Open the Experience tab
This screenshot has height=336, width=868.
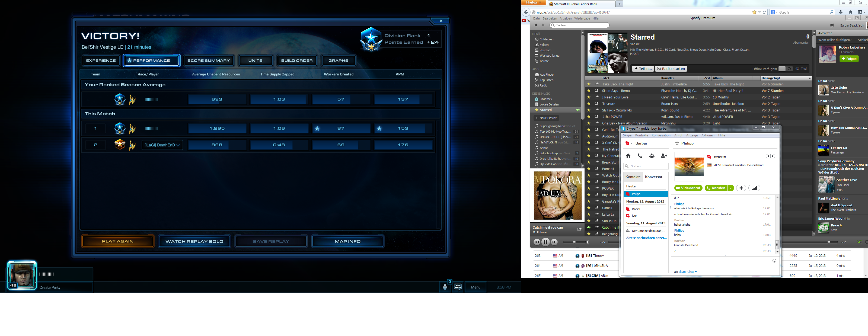coord(101,61)
